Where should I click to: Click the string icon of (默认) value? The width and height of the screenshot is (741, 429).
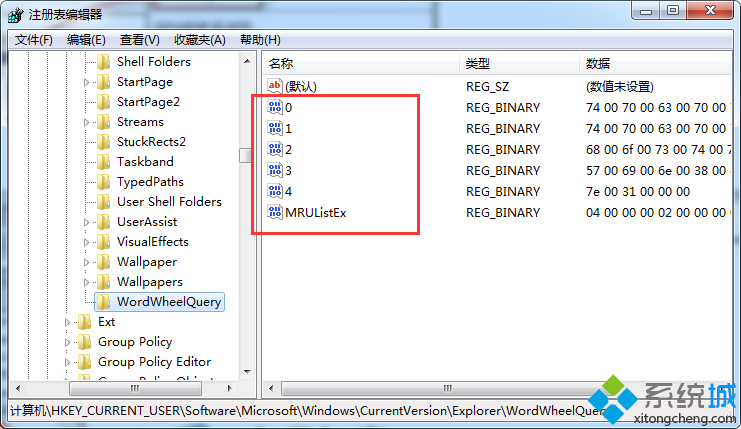[x=275, y=86]
